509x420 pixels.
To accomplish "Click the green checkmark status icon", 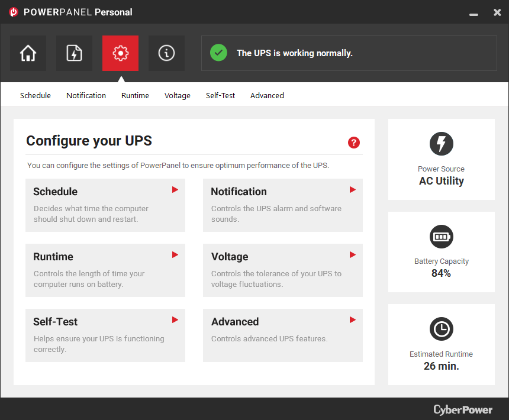I will point(218,53).
